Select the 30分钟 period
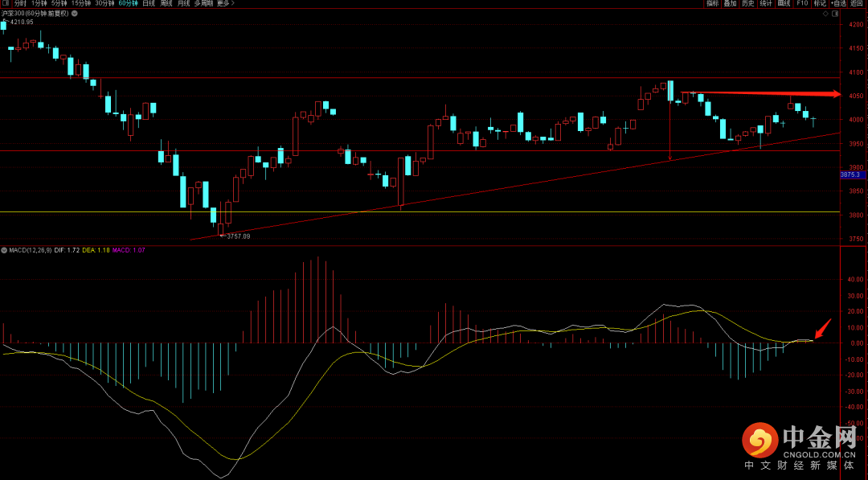The height and width of the screenshot is (480, 868). (104, 3)
